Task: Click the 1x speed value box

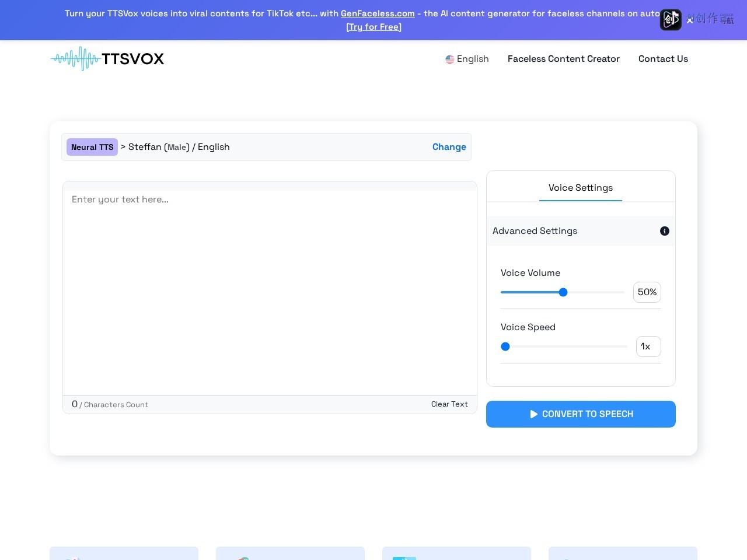Action: tap(648, 346)
